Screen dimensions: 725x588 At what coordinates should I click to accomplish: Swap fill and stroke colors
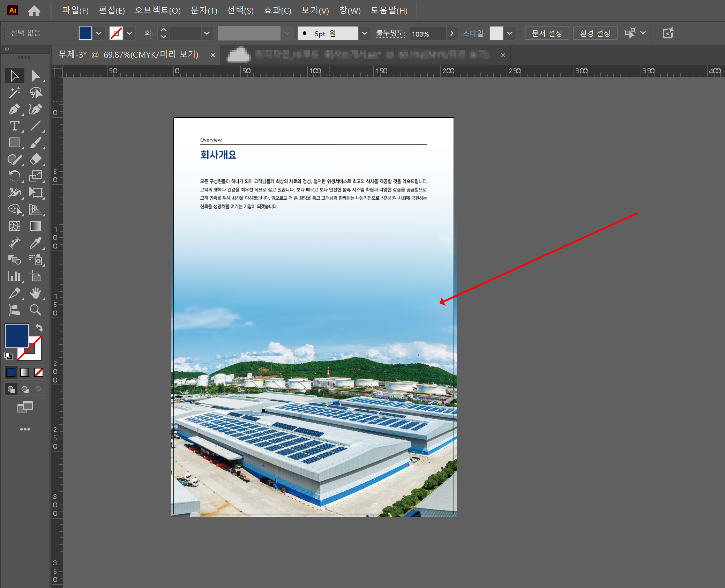39,328
